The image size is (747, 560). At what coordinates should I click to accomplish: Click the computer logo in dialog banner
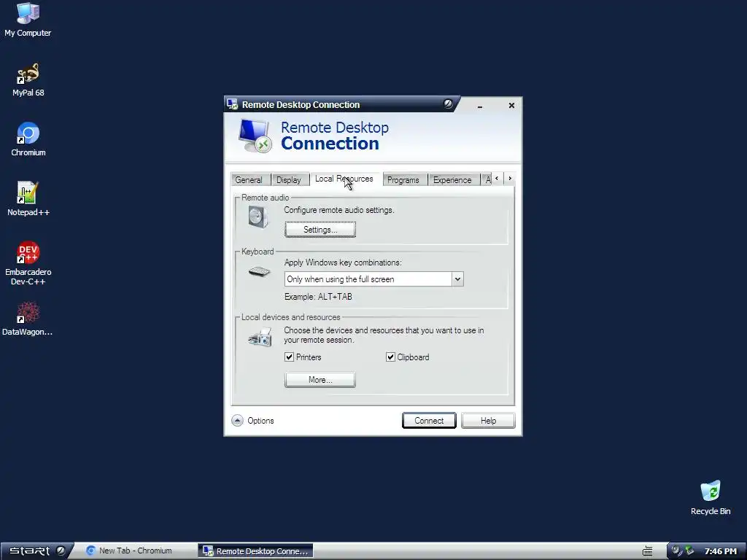point(255,136)
